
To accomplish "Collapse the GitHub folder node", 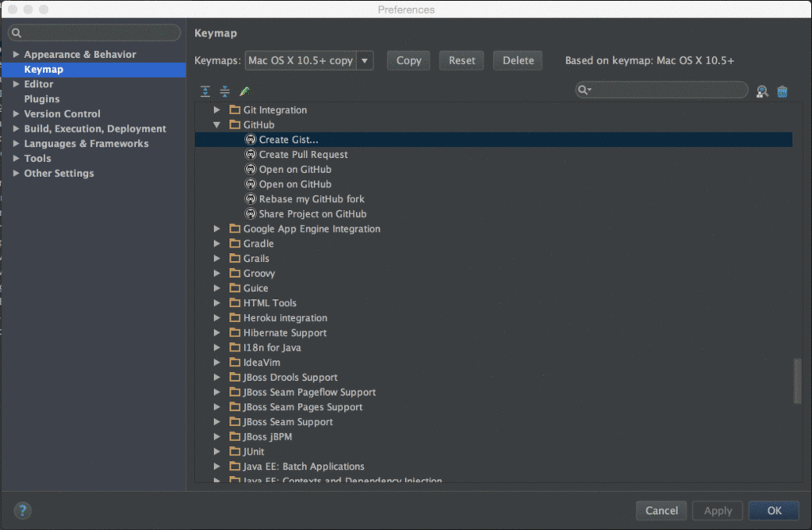I will coord(217,125).
